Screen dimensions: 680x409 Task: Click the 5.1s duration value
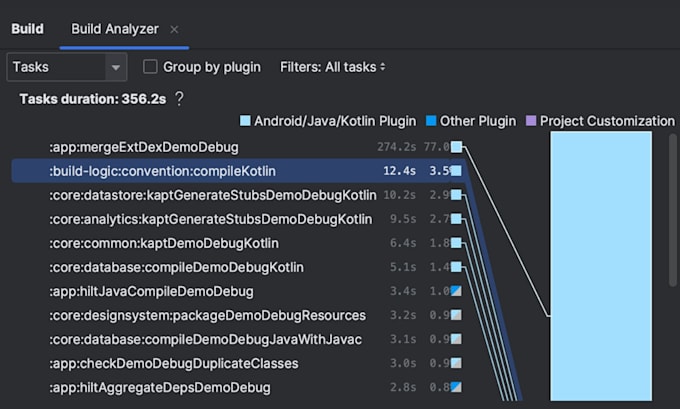tap(403, 267)
